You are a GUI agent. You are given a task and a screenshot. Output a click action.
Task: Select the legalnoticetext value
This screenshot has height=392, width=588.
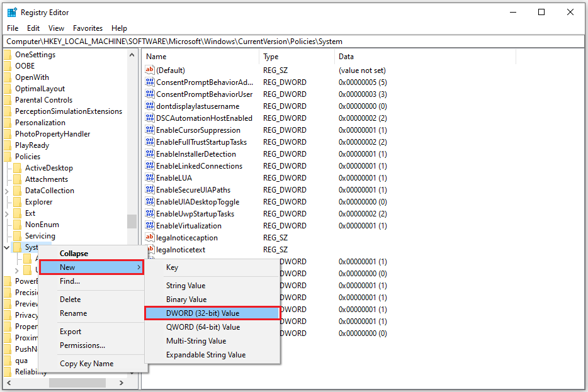pos(181,250)
